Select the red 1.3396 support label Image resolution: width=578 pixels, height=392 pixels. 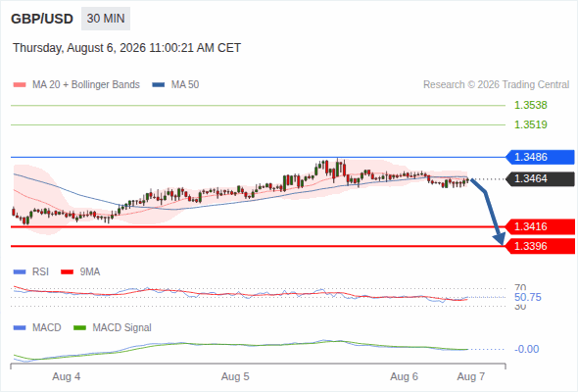(x=540, y=246)
